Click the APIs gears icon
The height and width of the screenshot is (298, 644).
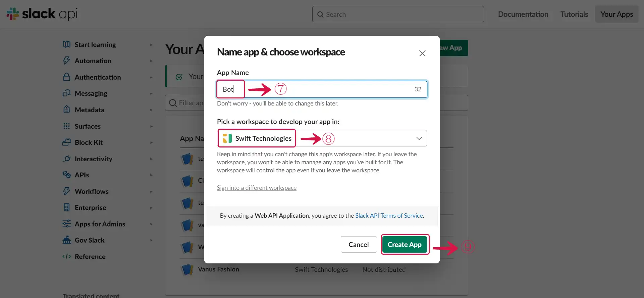click(x=66, y=175)
